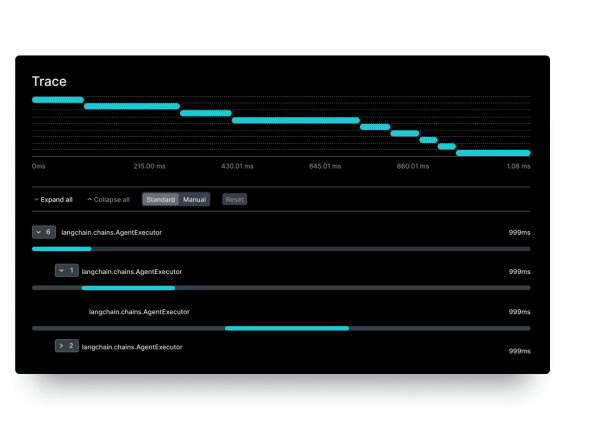Select the first span bar in Trace timeline
This screenshot has height=424, width=600.
tap(57, 100)
